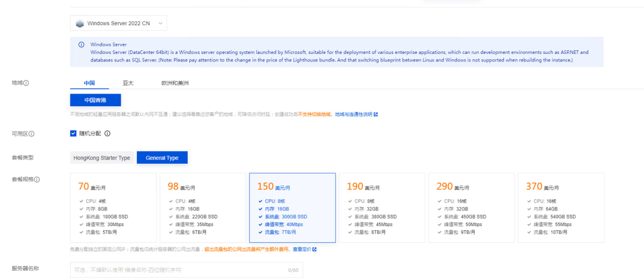The height and width of the screenshot is (280, 644).
Task: Expand the image version dropdown arrow
Action: point(160,23)
